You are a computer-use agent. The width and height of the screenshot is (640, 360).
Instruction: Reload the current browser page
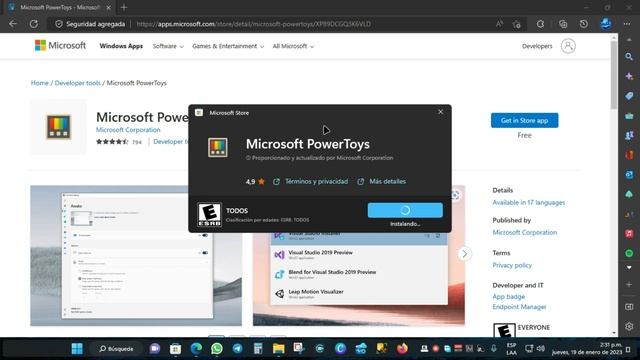click(x=33, y=24)
